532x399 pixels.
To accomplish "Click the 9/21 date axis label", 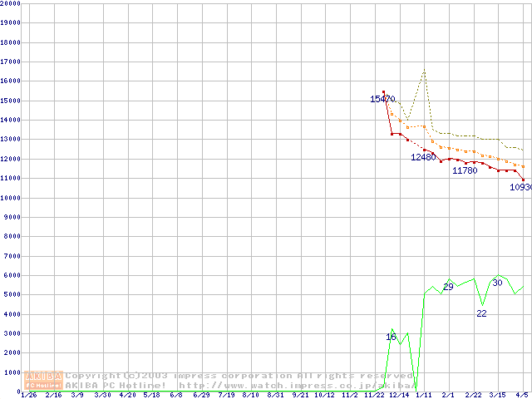I will (300, 395).
